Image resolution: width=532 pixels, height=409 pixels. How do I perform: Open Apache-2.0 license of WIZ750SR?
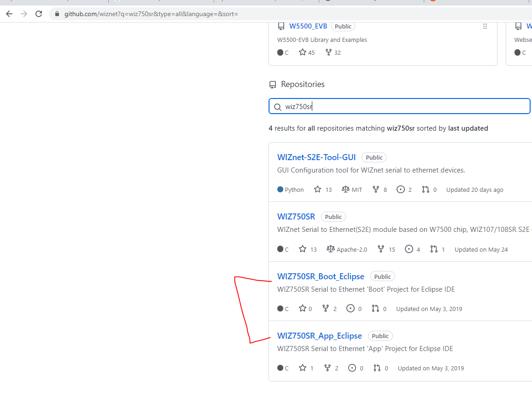[x=347, y=249]
